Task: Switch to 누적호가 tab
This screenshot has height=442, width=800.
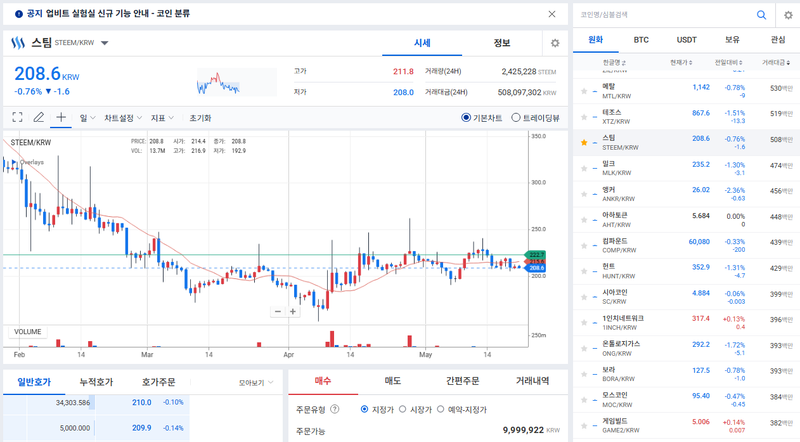Action: pos(96,382)
